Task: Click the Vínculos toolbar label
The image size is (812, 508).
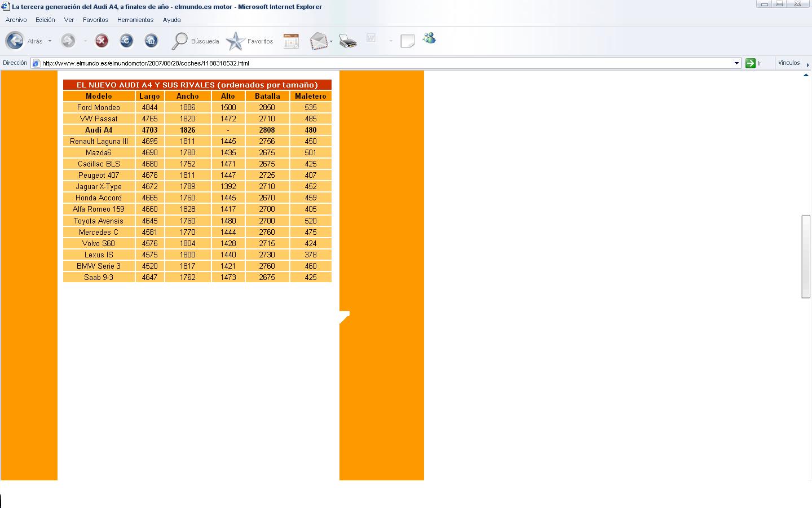Action: [x=789, y=63]
